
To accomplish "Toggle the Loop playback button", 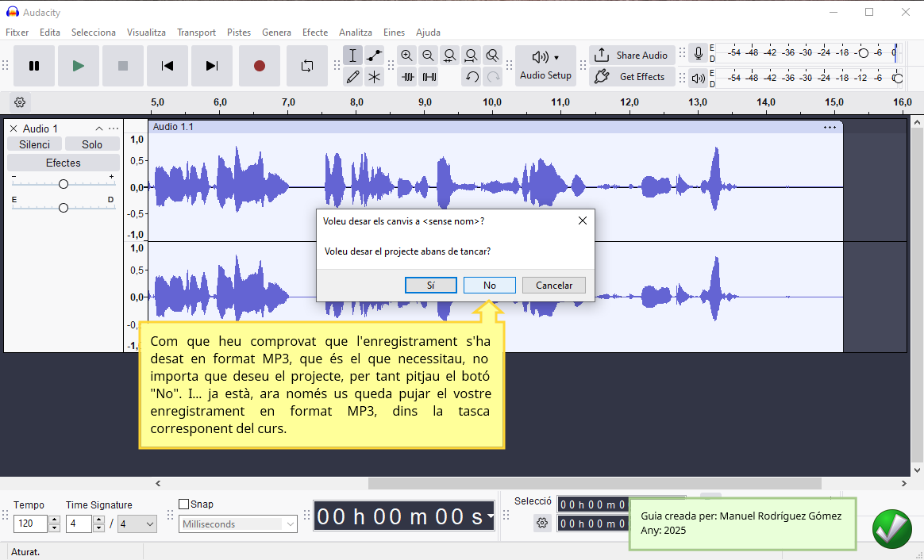I will coord(307,66).
